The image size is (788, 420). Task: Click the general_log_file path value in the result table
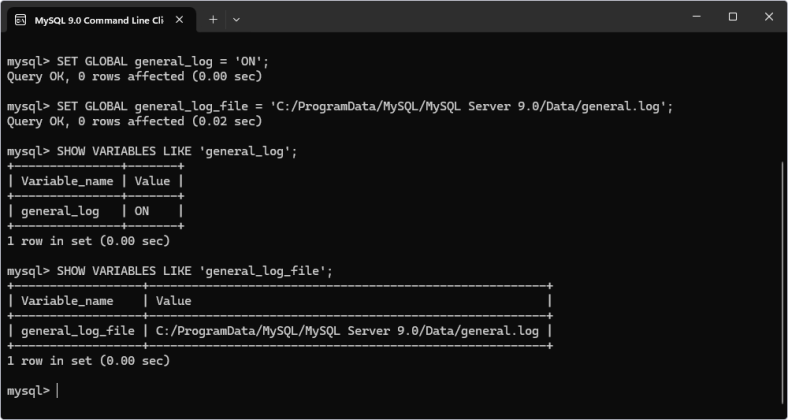tap(347, 331)
